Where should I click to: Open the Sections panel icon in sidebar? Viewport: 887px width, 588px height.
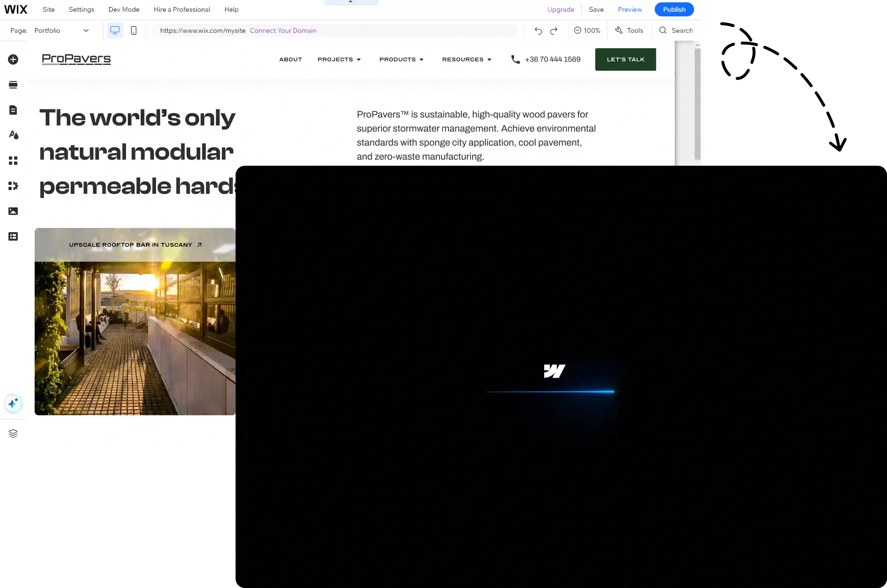13,85
